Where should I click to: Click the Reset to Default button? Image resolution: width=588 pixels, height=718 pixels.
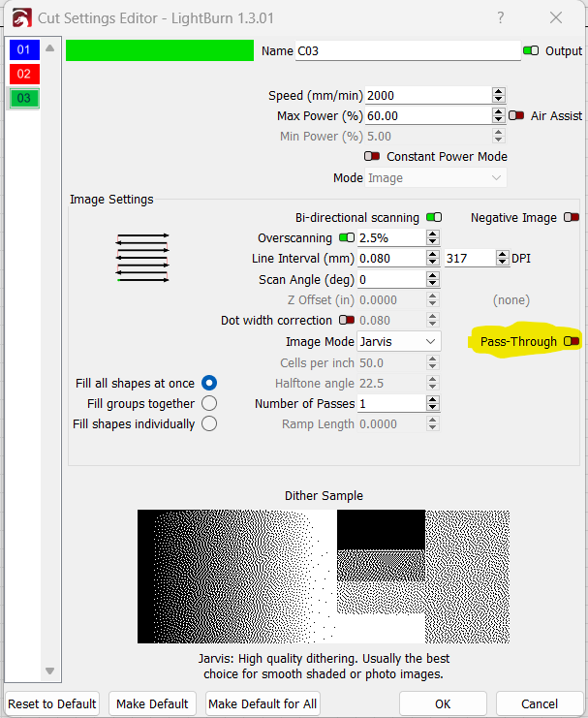[x=52, y=703]
